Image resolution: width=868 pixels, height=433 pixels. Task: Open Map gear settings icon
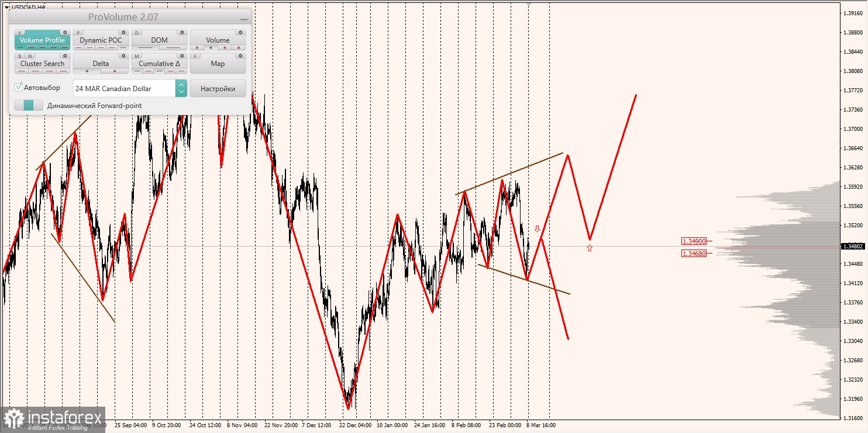[x=240, y=56]
